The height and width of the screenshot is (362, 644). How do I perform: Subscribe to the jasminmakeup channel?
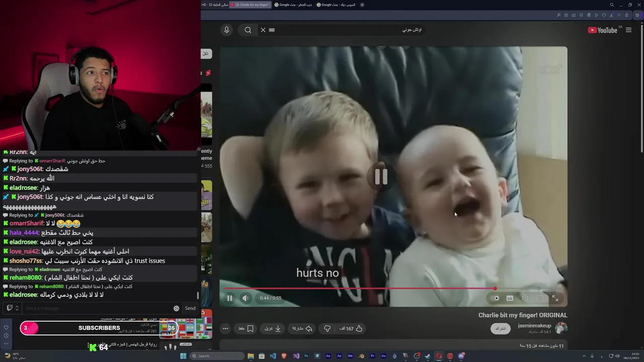pyautogui.click(x=500, y=328)
